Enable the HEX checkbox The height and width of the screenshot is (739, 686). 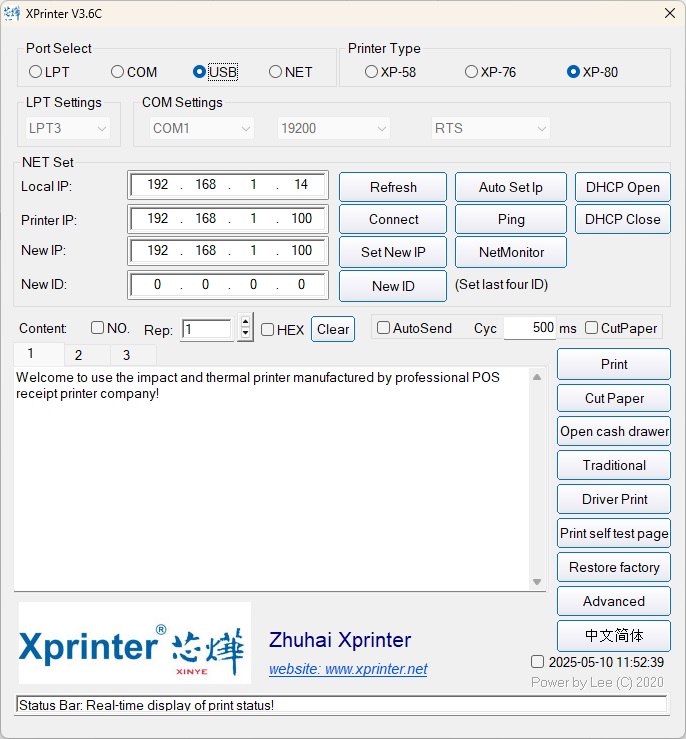267,329
